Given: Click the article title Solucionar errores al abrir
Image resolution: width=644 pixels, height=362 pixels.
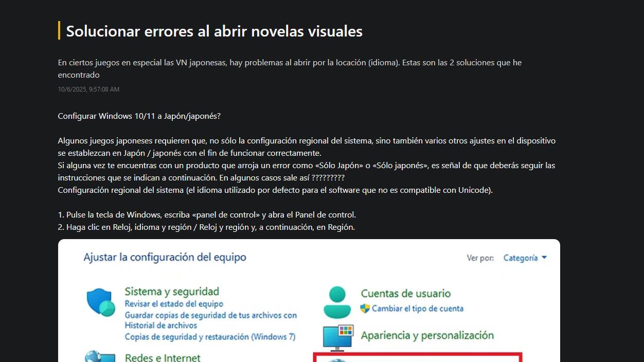Looking at the screenshot, I should 213,31.
